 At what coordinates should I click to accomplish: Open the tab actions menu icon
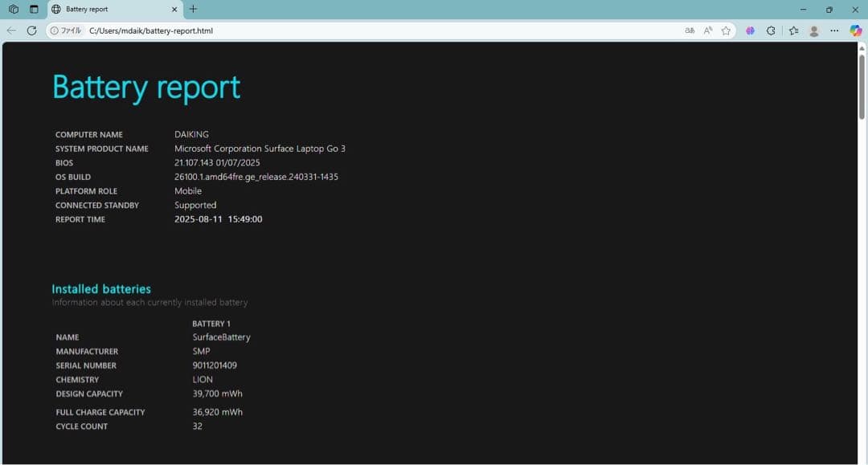(34, 10)
